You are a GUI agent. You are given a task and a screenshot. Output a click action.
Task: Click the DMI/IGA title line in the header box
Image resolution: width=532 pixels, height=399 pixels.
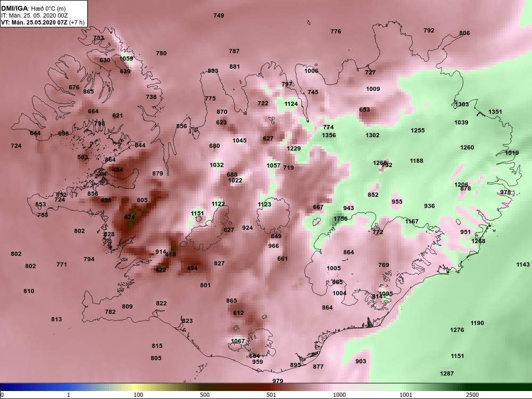point(34,9)
